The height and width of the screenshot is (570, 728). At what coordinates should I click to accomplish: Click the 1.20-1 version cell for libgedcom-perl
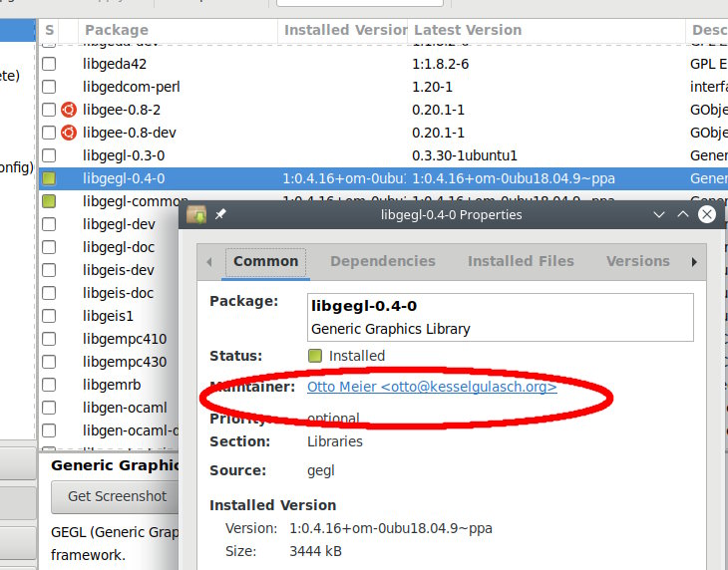click(x=432, y=87)
